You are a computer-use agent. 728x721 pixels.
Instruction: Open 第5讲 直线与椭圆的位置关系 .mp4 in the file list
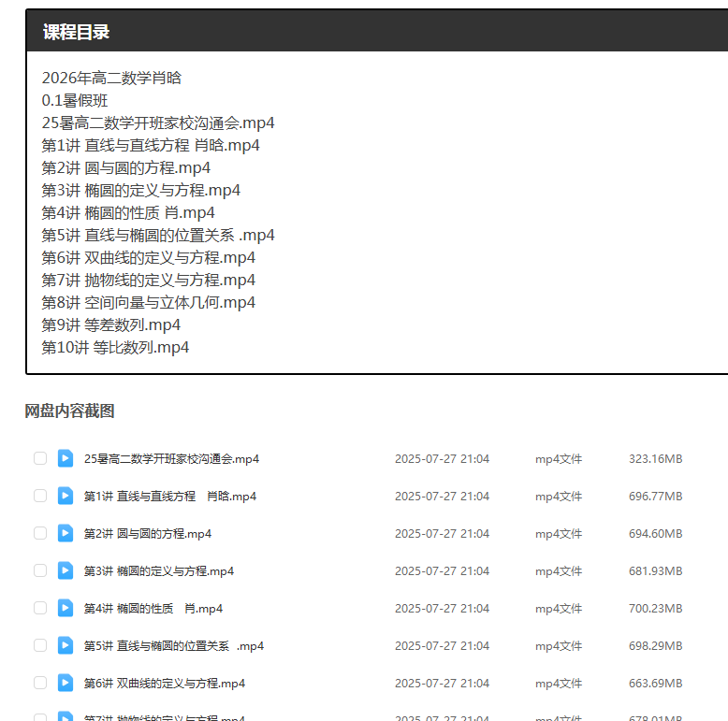[x=173, y=646]
